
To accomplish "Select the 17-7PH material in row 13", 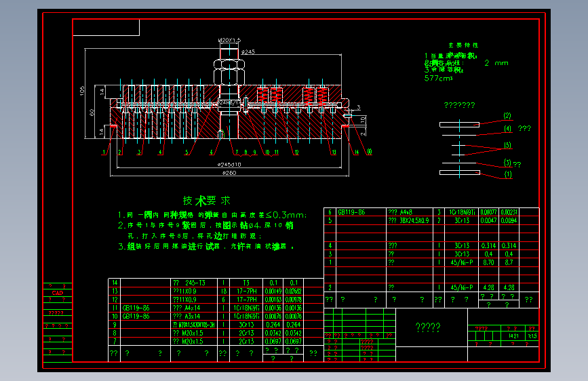I will click(246, 291).
